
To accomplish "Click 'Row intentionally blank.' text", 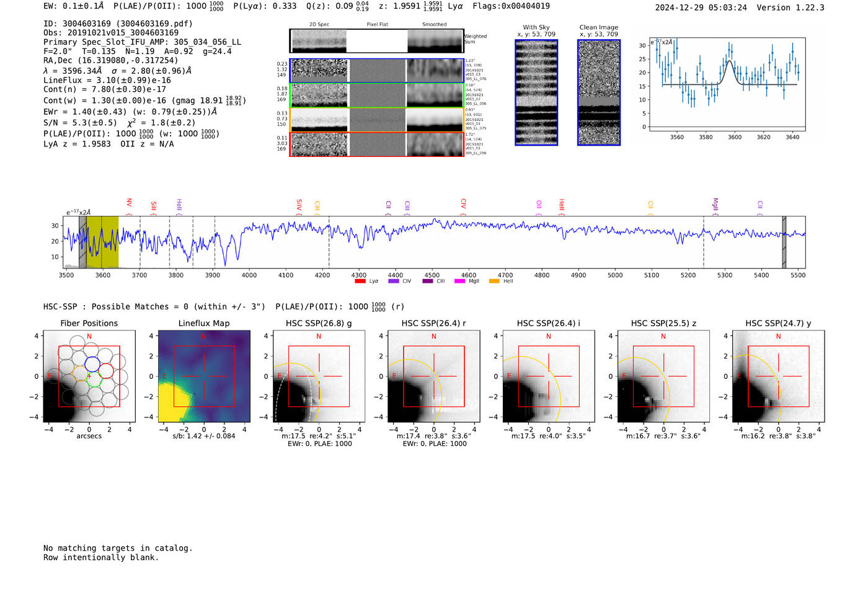I will 101,558.
